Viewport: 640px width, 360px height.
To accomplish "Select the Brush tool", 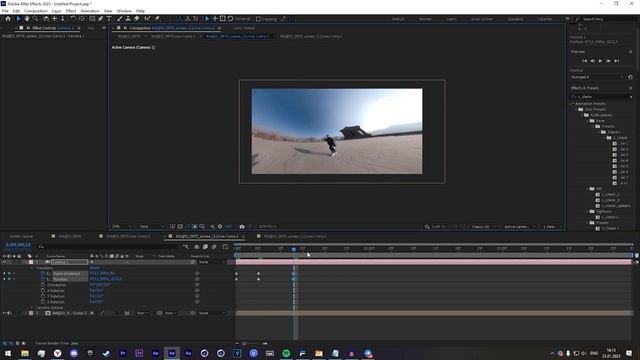I will pos(120,18).
